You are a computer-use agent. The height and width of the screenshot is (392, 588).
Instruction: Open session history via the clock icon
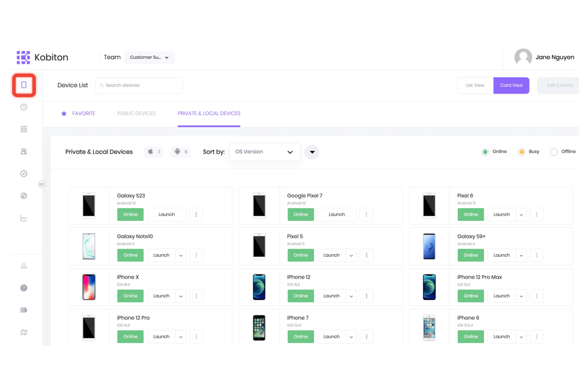point(23,107)
